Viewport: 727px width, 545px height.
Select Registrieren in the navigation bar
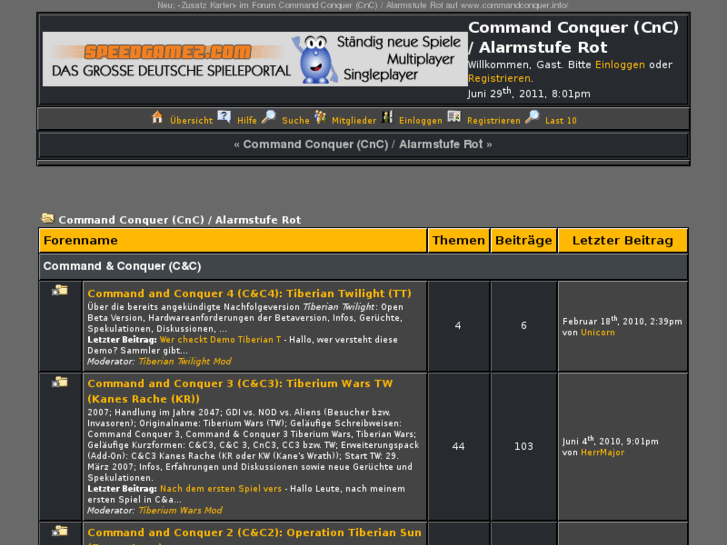[x=494, y=121]
